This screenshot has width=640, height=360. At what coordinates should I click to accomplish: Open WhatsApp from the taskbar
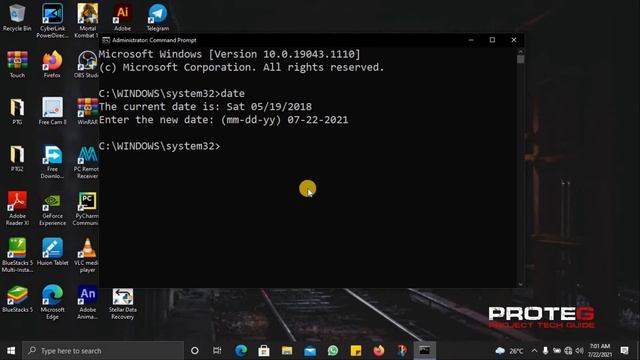(333, 351)
